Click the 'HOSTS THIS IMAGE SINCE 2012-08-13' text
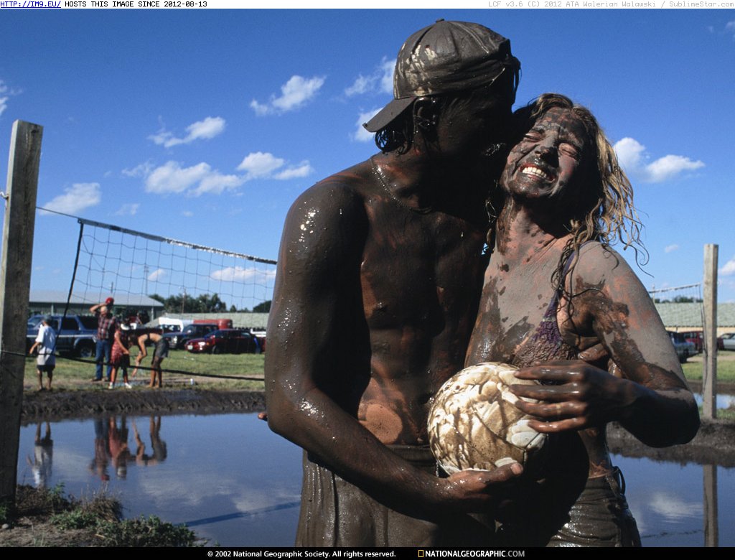735x560 pixels. pos(136,4)
